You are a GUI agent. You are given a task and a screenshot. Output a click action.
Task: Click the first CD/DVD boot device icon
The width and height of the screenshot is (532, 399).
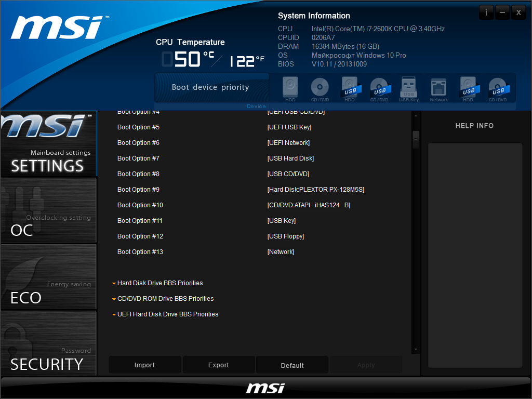pos(320,89)
